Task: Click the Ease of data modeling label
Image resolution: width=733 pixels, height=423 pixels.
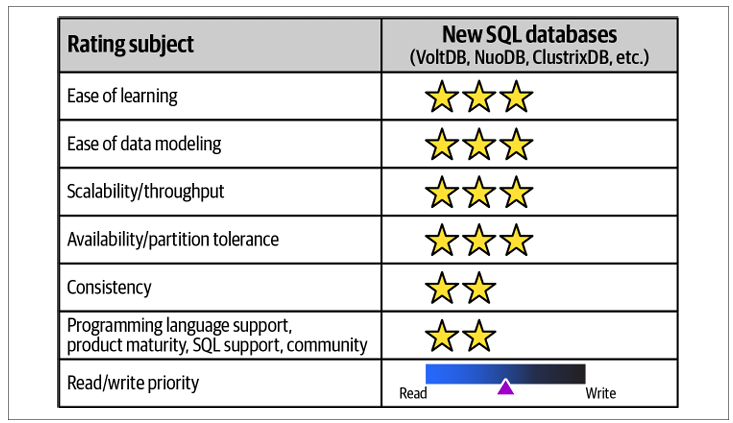Action: coord(144,144)
